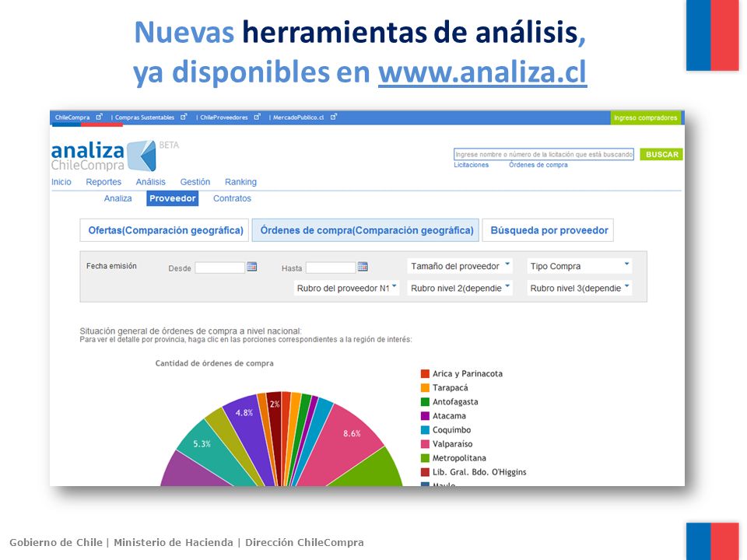Open the Gestión menu

(195, 182)
